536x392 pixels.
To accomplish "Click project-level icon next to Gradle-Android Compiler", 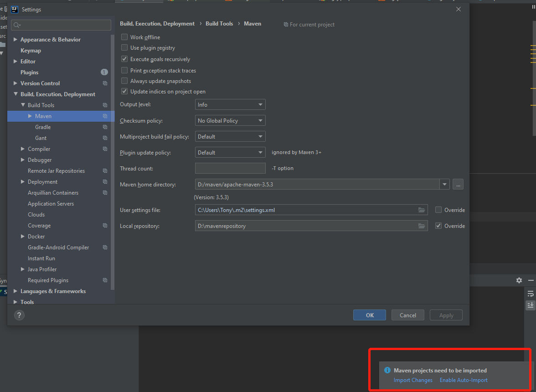I will (105, 248).
